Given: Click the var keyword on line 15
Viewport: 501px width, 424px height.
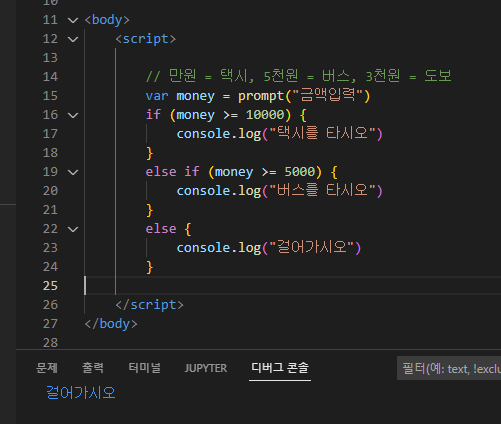Looking at the screenshot, I should (x=157, y=96).
